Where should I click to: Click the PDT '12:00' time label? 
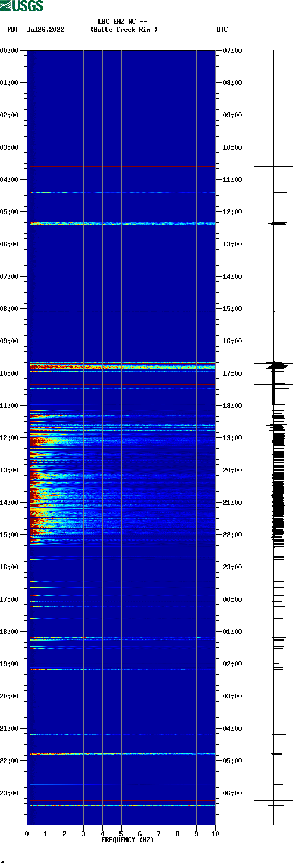(10, 438)
